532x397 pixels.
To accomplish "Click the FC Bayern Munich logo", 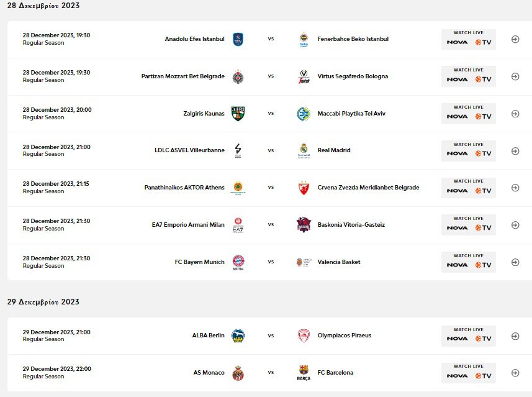I will 238,262.
